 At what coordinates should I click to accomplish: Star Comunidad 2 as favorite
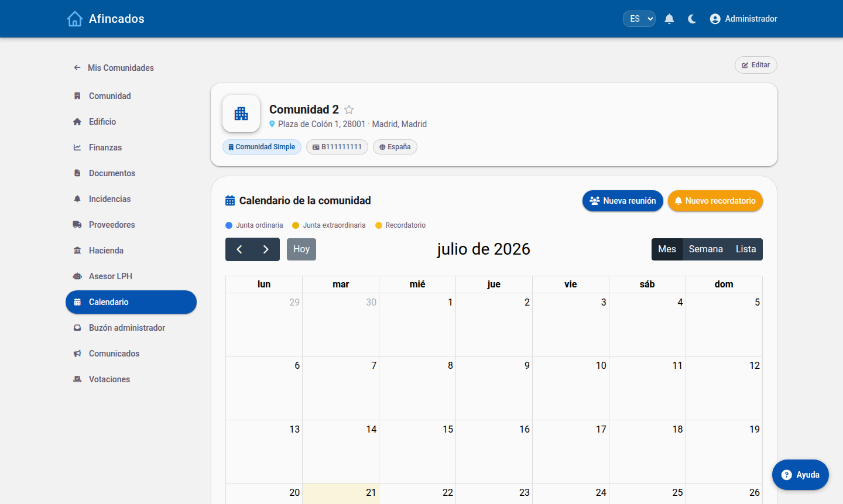(349, 109)
